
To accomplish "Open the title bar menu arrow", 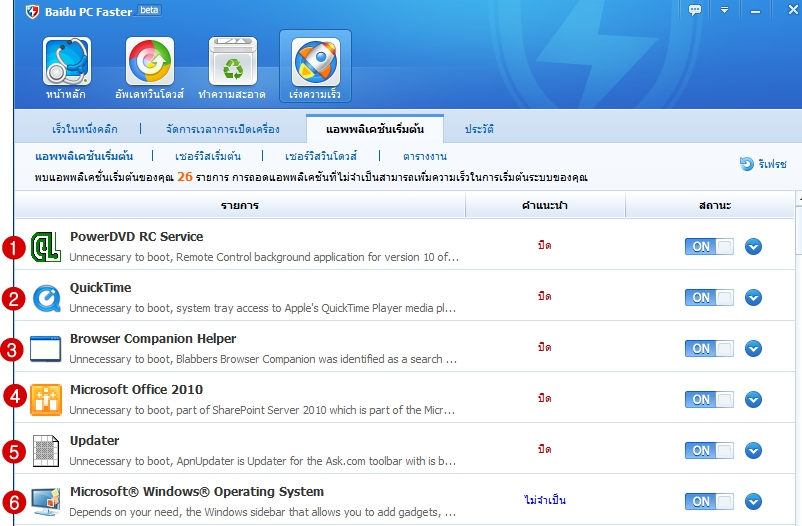I will [724, 10].
